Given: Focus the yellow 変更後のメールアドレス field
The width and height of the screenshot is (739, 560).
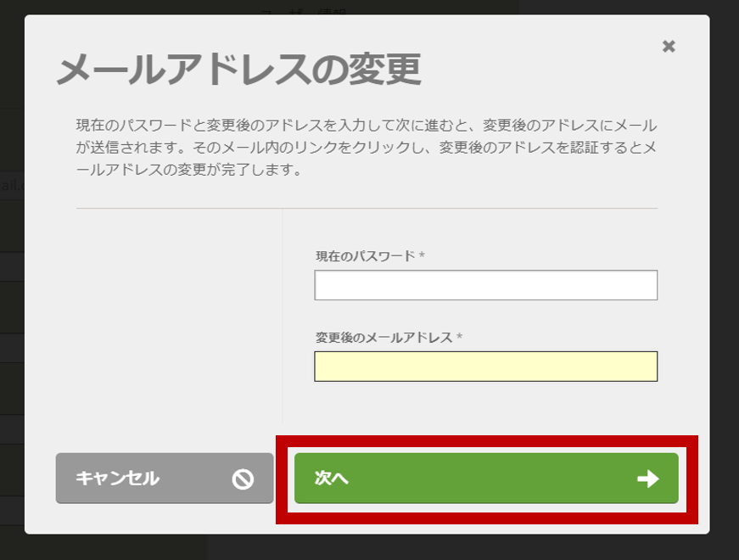Looking at the screenshot, I should pyautogui.click(x=485, y=367).
